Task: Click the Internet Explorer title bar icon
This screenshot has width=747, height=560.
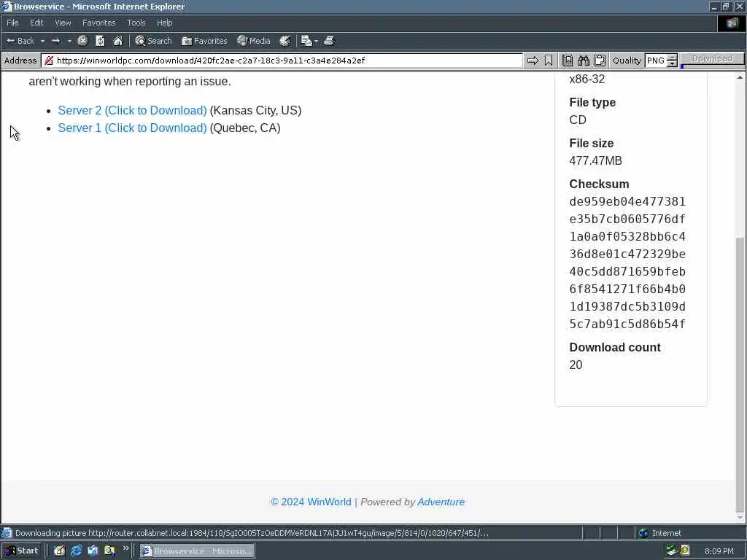Action: 7,7
